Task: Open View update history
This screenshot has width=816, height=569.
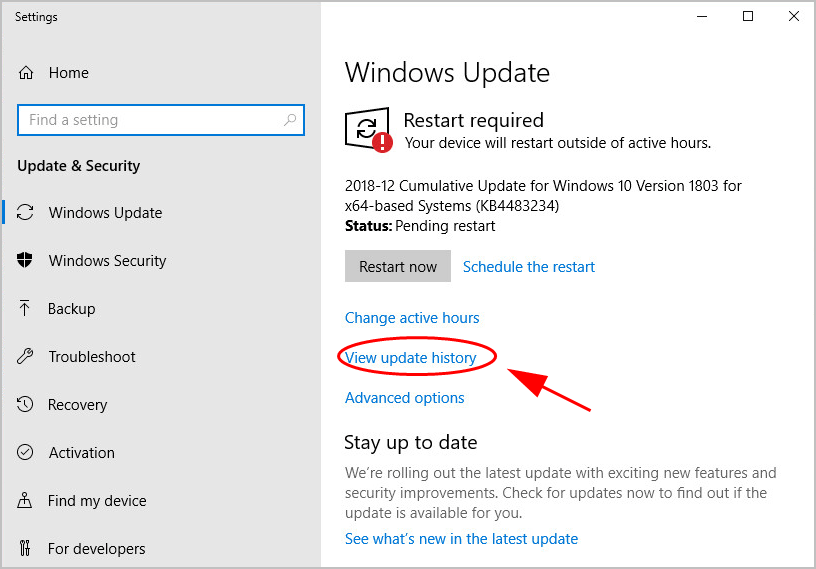Action: 410,358
